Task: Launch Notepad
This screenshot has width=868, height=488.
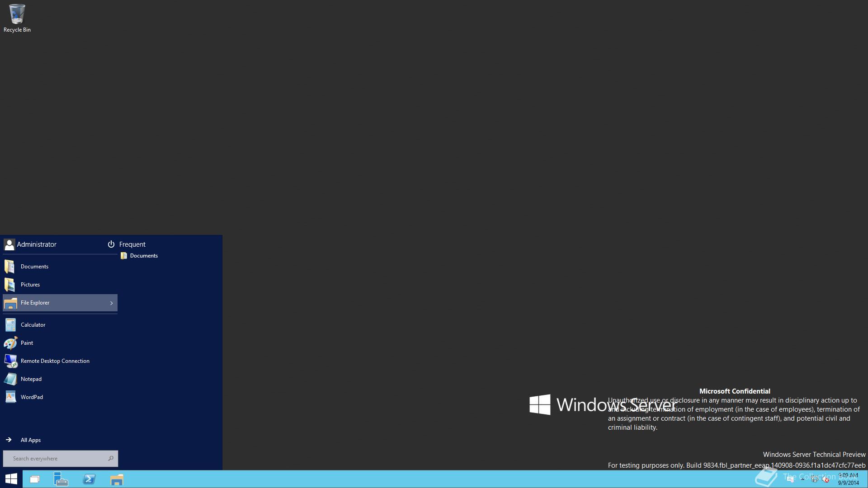Action: [60, 379]
